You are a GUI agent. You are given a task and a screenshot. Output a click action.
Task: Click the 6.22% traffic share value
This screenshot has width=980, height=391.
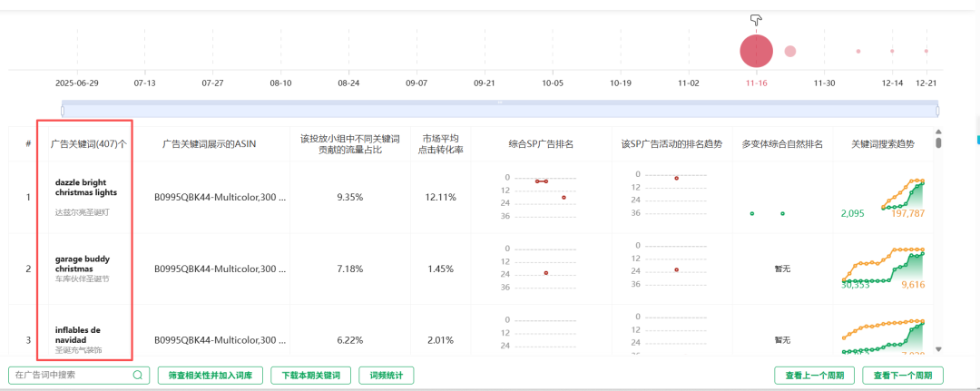pos(350,340)
